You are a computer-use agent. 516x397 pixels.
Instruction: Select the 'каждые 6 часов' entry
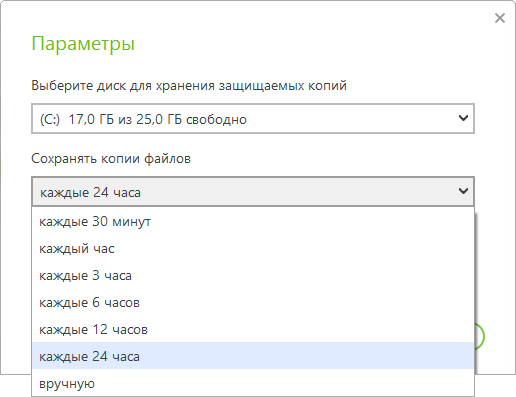(253, 302)
